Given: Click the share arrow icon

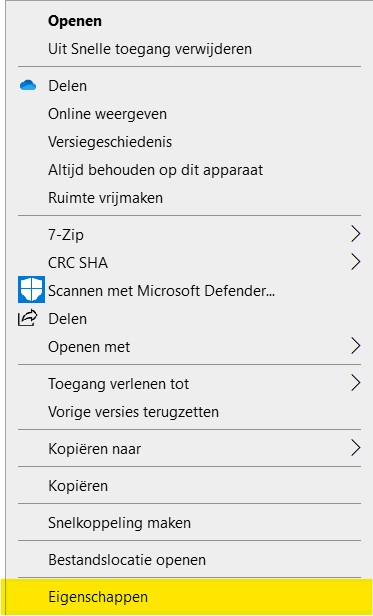Looking at the screenshot, I should tap(28, 318).
